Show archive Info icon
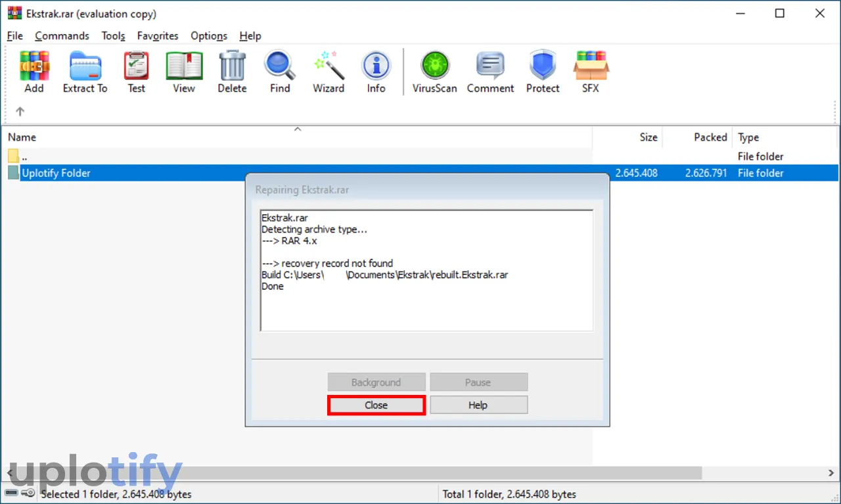841x504 pixels. click(x=376, y=66)
